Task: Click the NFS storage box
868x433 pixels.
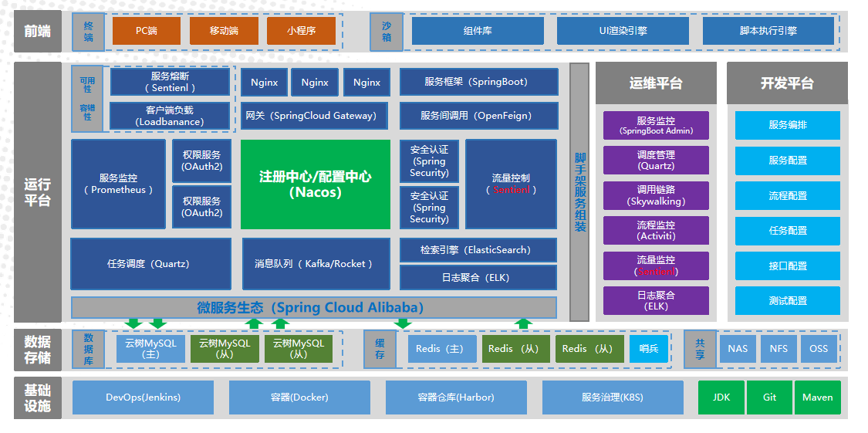Action: 778,349
